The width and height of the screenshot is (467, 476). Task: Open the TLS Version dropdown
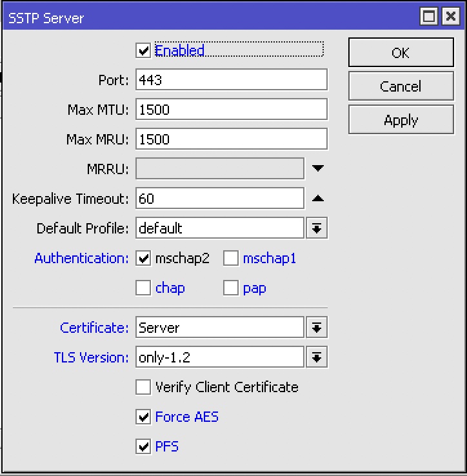pyautogui.click(x=317, y=357)
